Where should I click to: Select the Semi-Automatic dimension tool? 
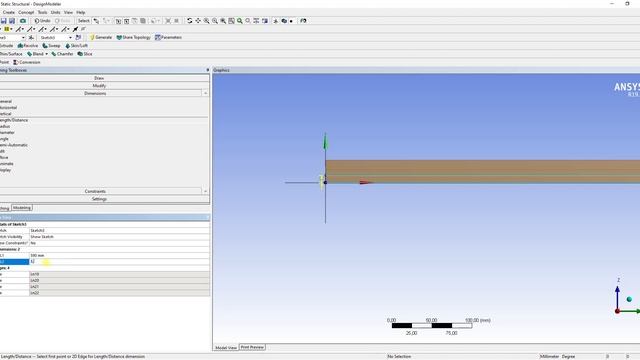coord(14,145)
